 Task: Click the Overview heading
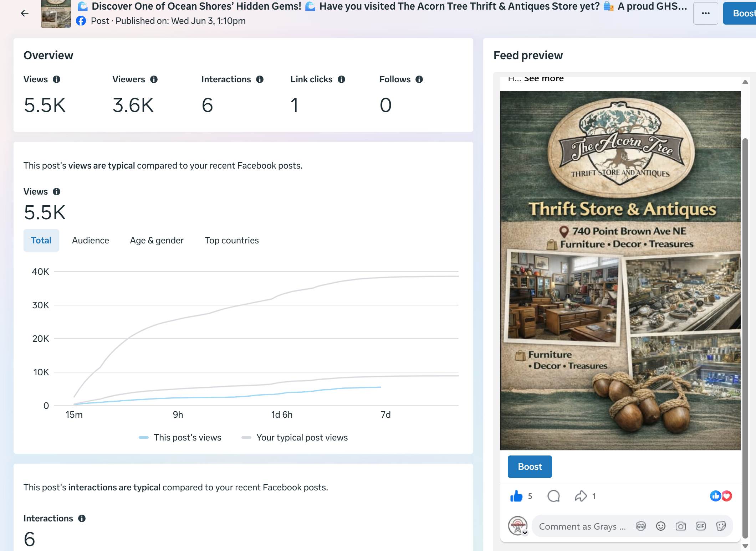tap(48, 55)
